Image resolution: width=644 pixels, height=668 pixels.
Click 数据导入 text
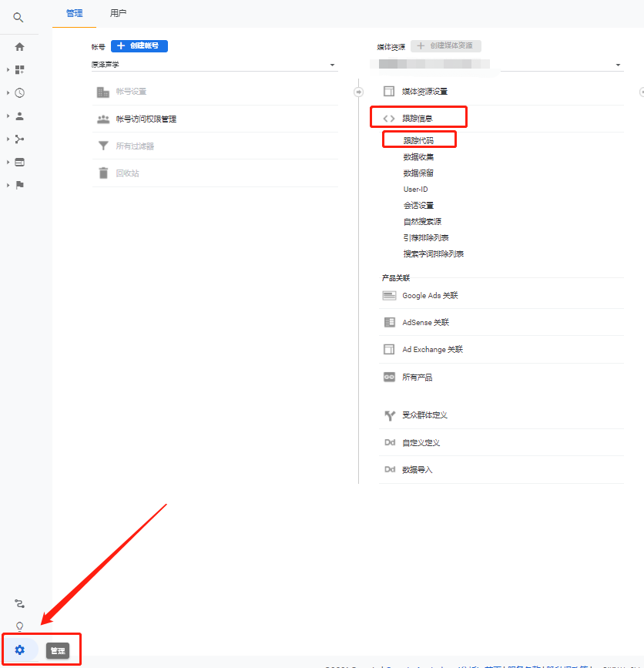coord(417,470)
